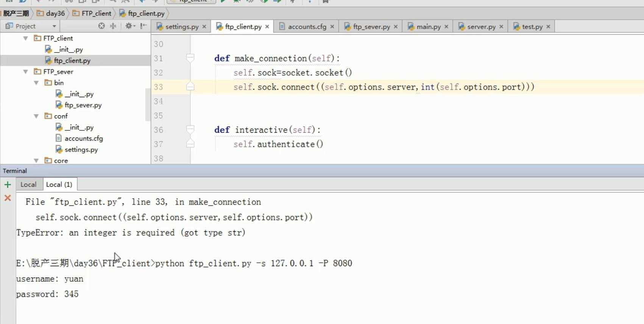Collapse the bin folder
Image resolution: width=644 pixels, height=324 pixels.
(x=36, y=83)
